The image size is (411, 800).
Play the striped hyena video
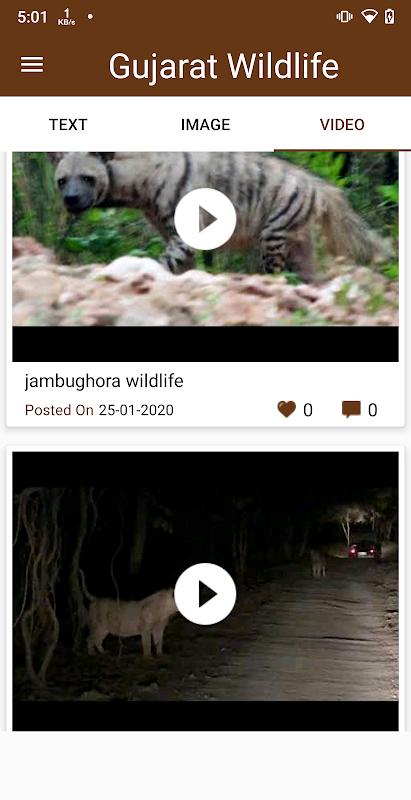pyautogui.click(x=205, y=219)
